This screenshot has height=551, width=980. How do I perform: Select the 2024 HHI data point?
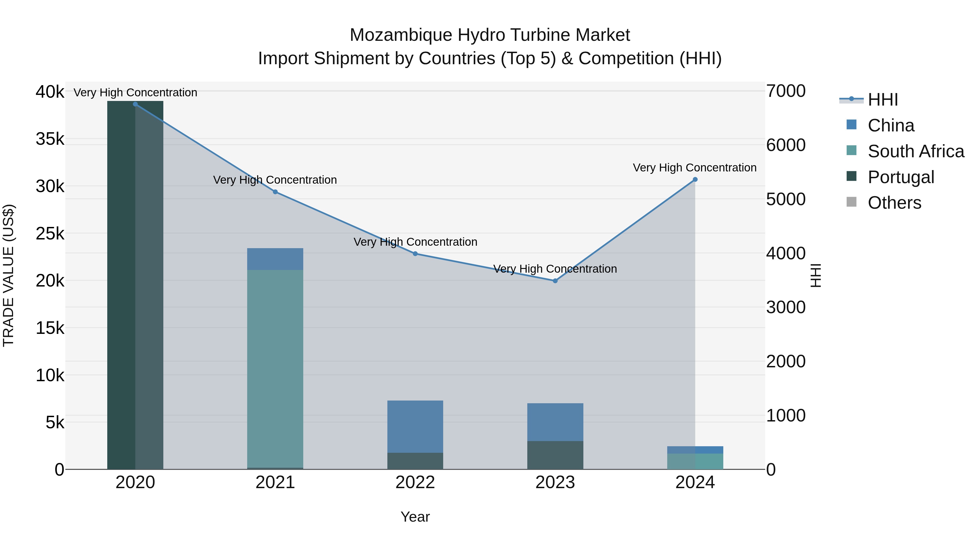coord(695,180)
